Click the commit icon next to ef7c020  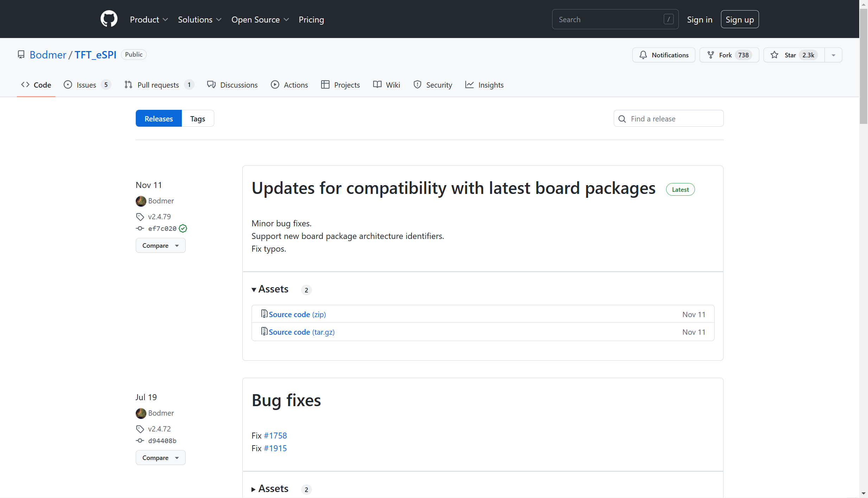pyautogui.click(x=140, y=228)
